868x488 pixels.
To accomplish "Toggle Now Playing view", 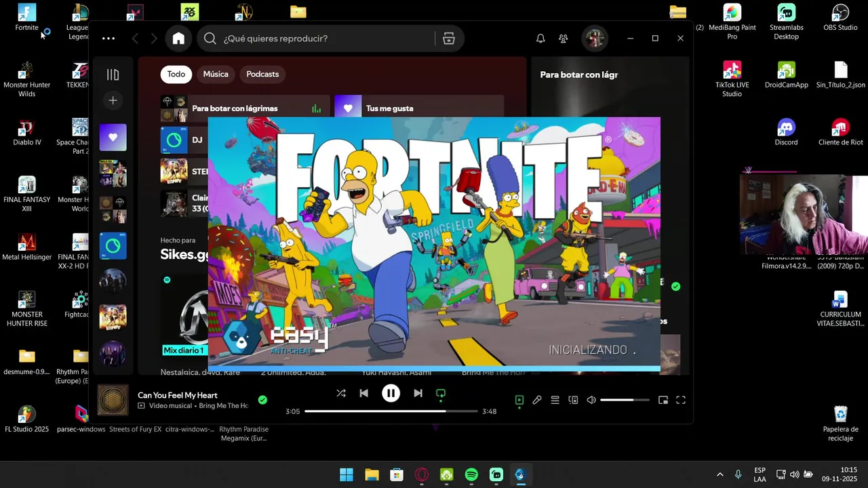I will [x=519, y=400].
